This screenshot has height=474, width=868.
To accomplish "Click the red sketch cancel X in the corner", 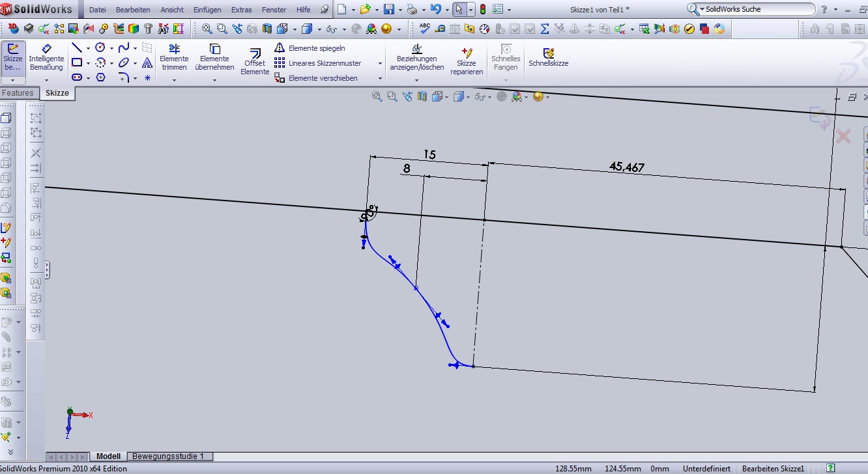I will tap(843, 136).
